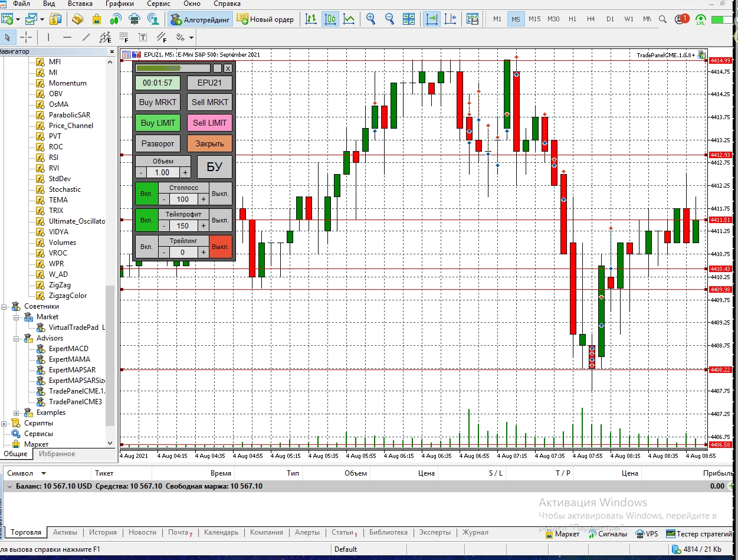Open the profiles dropdown arrow
Image resolution: width=738 pixels, height=560 pixels.
(41, 19)
